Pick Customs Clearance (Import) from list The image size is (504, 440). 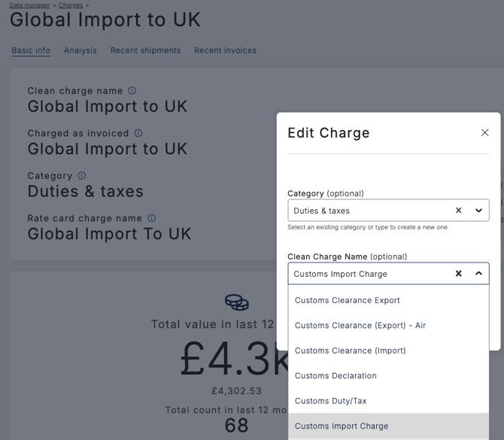pyautogui.click(x=350, y=350)
